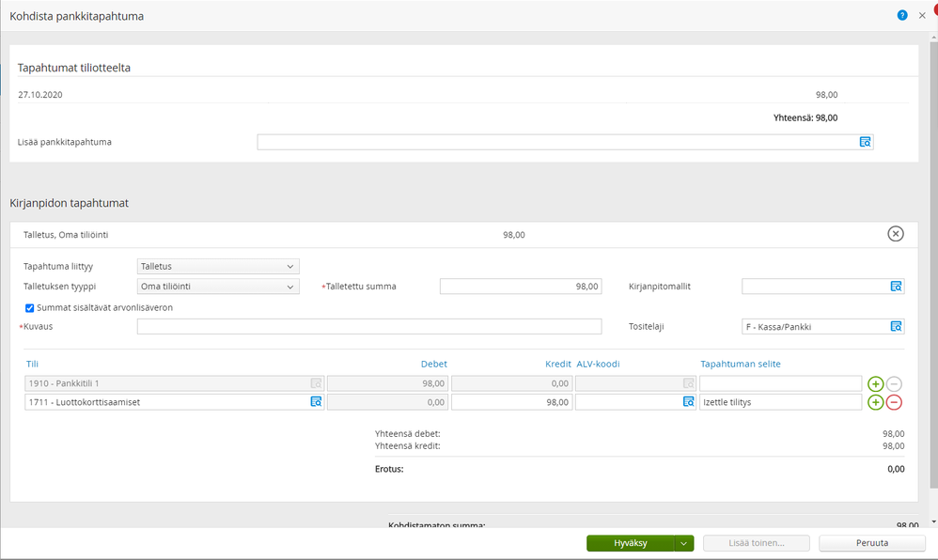Click empty Tapahtuman selite on Pankkitili row
Image resolution: width=938 pixels, height=560 pixels.
780,383
